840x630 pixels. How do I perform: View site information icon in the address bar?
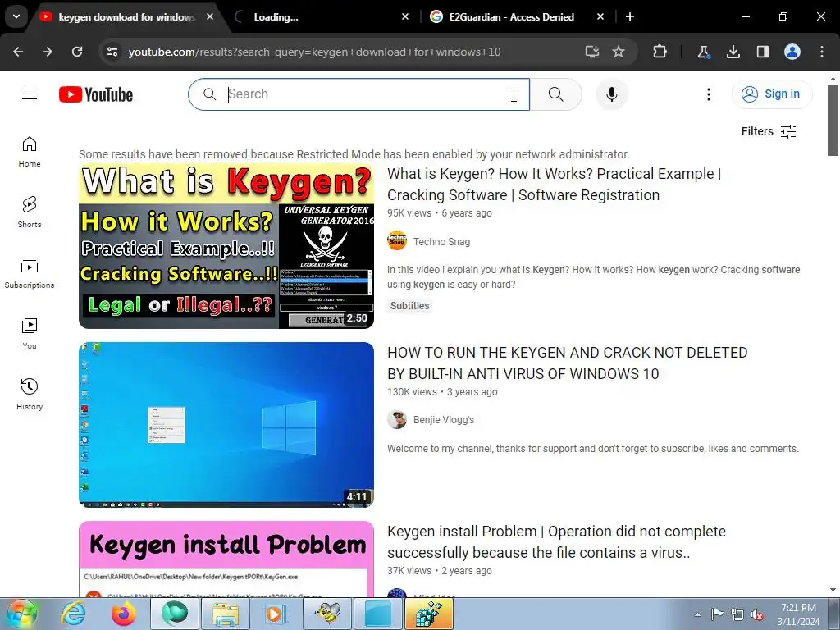coord(112,52)
